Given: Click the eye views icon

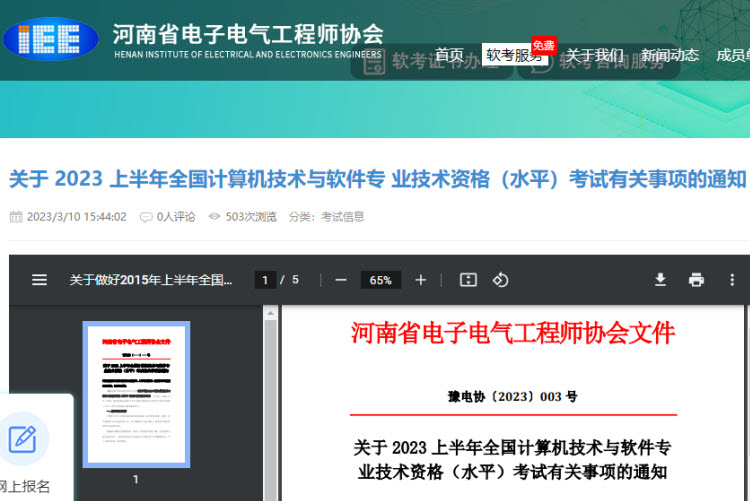Looking at the screenshot, I should [214, 217].
